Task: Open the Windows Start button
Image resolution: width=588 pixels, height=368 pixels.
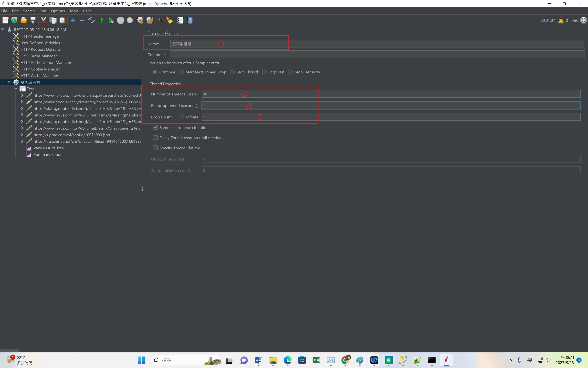Action: [x=141, y=360]
